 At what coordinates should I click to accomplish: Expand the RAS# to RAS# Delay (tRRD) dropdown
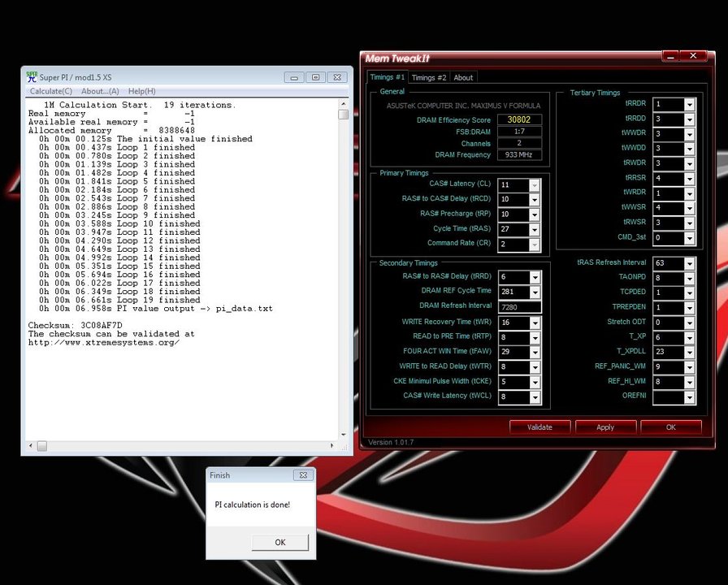tap(535, 277)
